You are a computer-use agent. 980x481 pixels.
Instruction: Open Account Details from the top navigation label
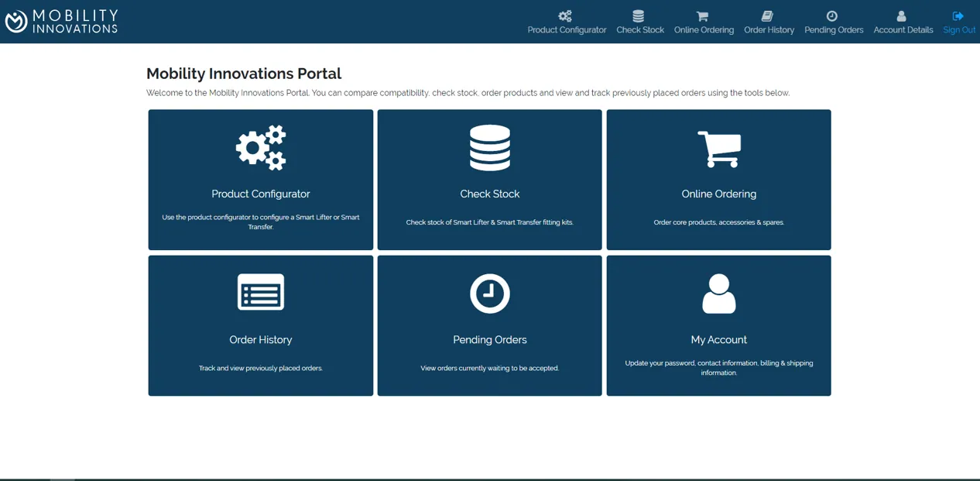[x=903, y=30]
